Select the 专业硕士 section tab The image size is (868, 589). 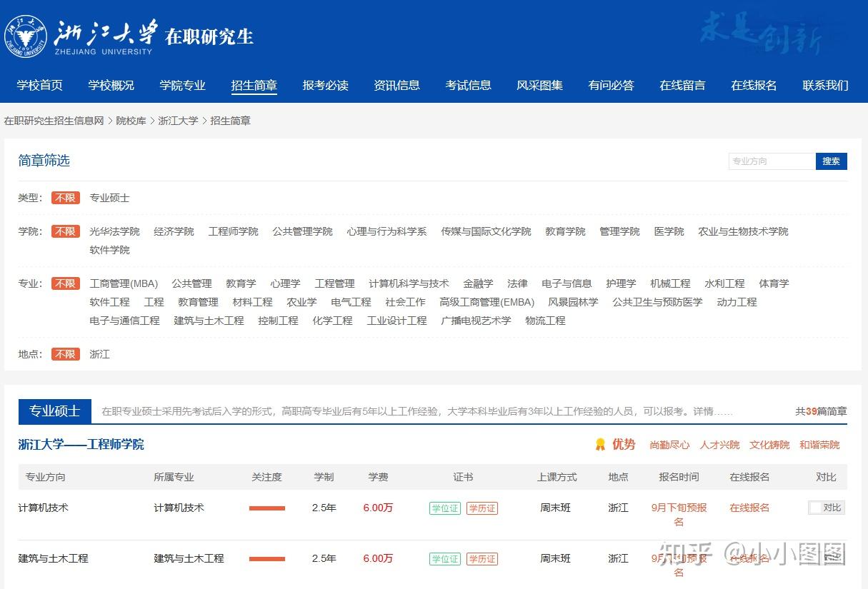tap(55, 411)
